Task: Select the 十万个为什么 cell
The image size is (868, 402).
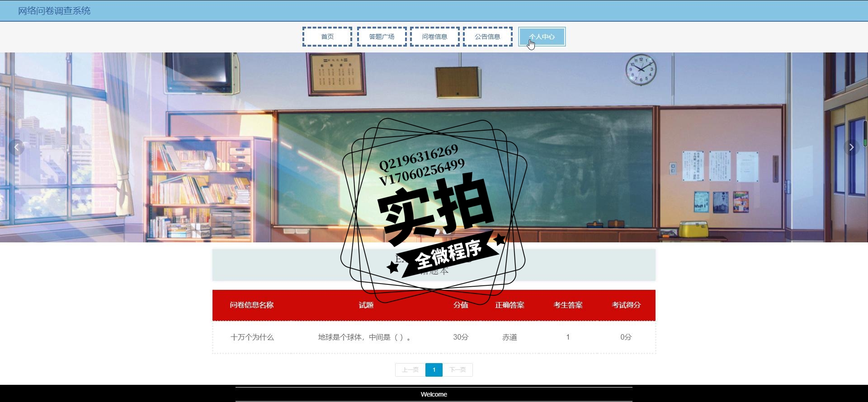Action: coord(252,337)
